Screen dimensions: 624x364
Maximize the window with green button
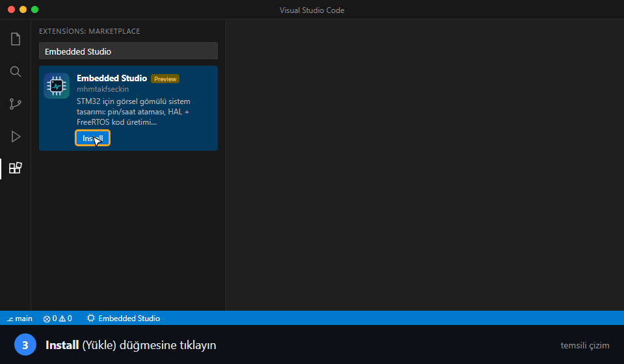(35, 10)
